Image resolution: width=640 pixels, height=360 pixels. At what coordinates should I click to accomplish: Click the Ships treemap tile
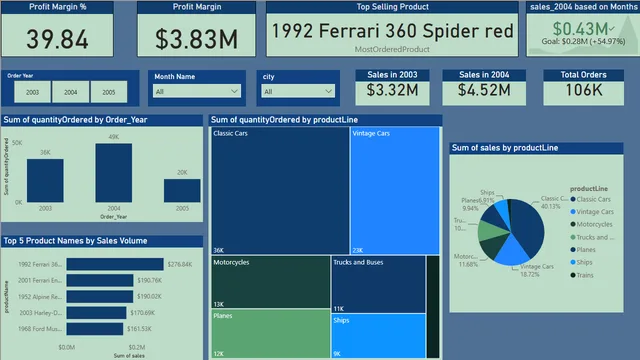tap(378, 336)
